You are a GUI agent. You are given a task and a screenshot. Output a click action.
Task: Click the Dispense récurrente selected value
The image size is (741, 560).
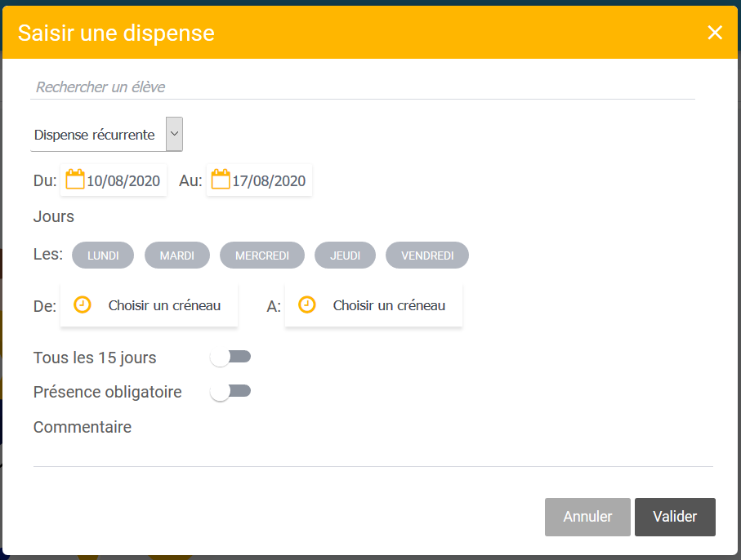point(95,135)
